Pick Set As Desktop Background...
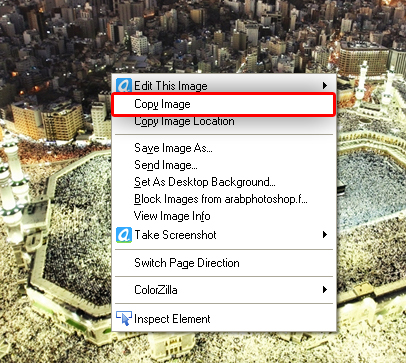Viewport: 406px width, 363px height. [x=223, y=182]
